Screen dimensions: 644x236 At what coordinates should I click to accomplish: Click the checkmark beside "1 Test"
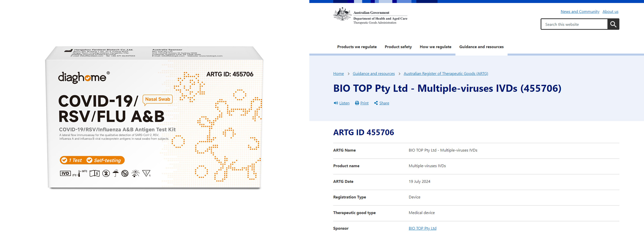pyautogui.click(x=64, y=160)
